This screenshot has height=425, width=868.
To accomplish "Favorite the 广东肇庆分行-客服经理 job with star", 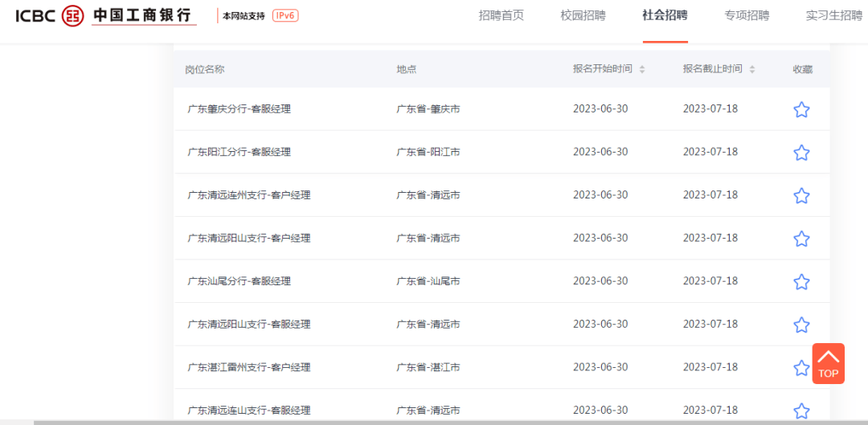I will [x=801, y=110].
